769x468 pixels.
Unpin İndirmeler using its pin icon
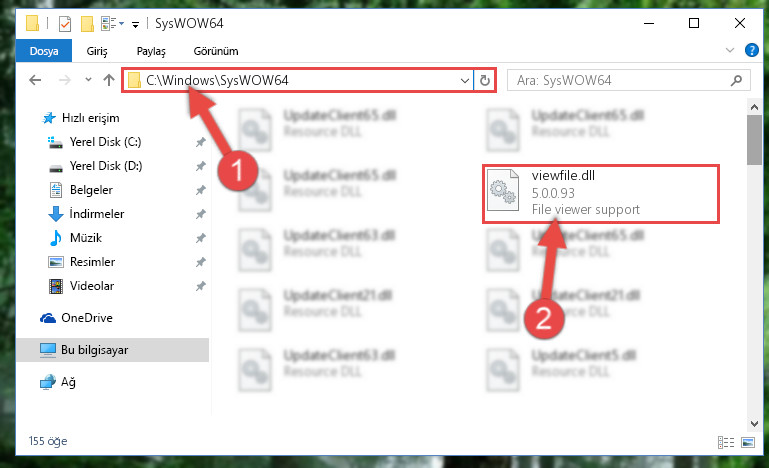[x=201, y=214]
